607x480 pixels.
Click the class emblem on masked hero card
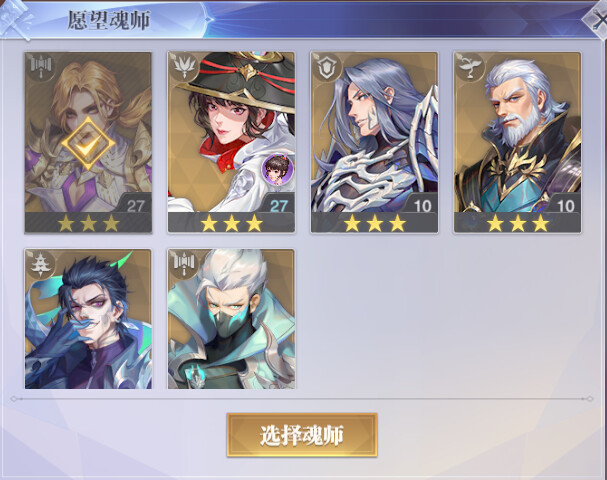[x=183, y=264]
